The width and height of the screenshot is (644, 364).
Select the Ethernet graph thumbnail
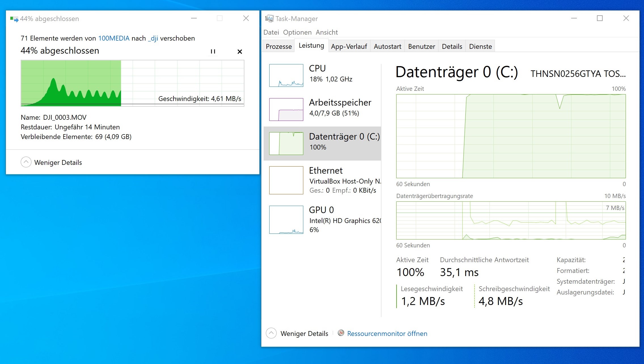(286, 180)
